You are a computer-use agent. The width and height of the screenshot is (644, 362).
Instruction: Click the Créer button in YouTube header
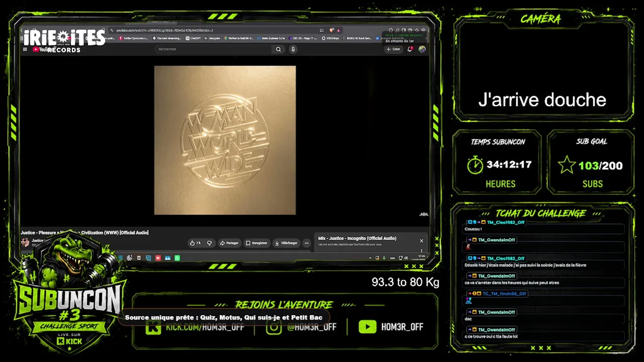tap(394, 49)
